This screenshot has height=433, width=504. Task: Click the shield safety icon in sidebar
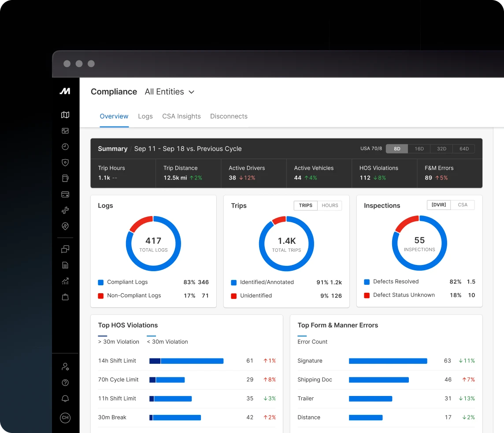point(65,163)
